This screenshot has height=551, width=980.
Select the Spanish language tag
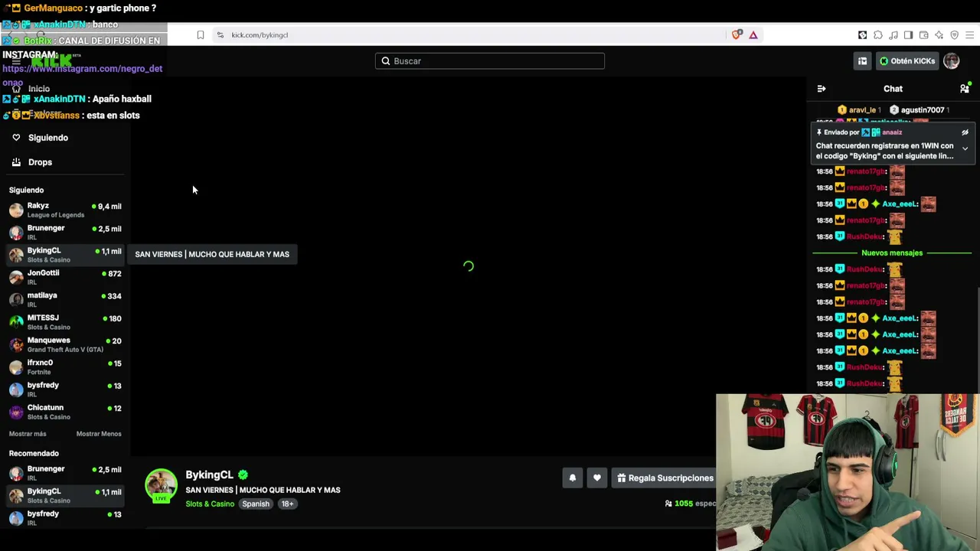coord(256,504)
